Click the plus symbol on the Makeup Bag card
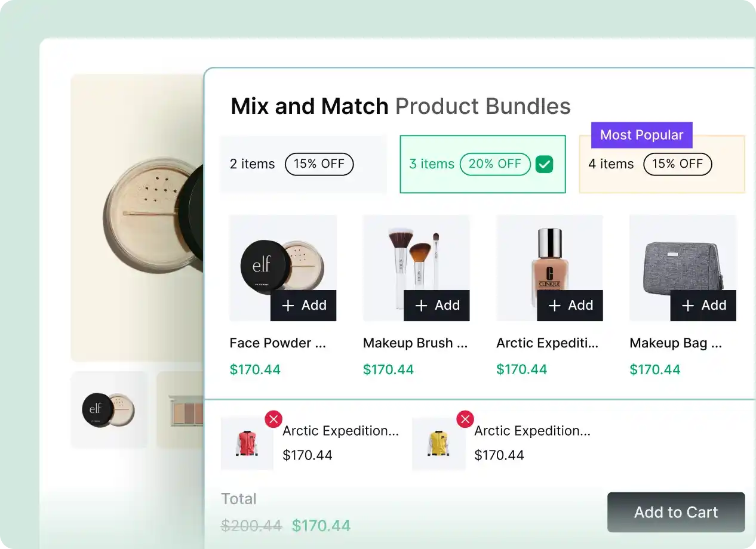Viewport: 756px width, 549px height. coord(687,305)
